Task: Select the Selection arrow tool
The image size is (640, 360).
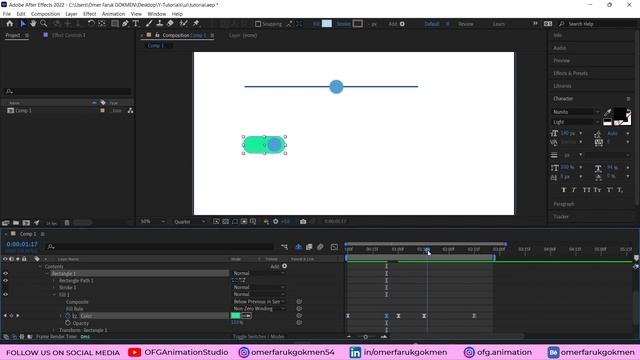Action: pyautogui.click(x=23, y=24)
